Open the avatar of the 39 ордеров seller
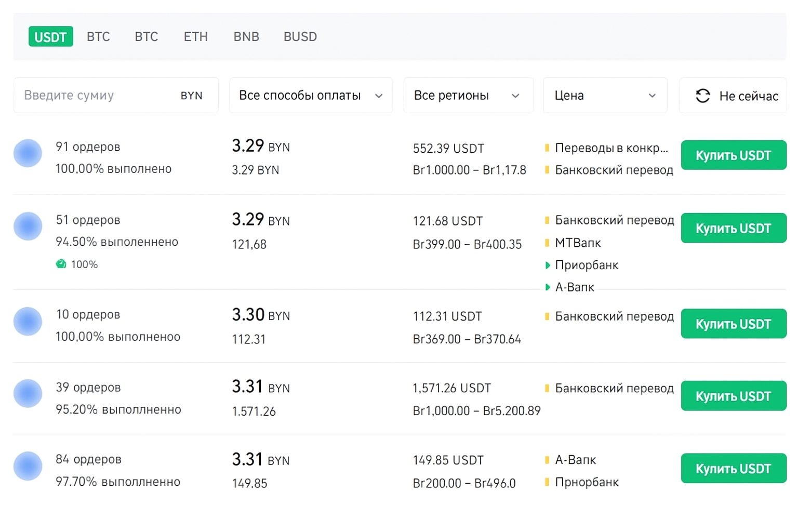 28,393
